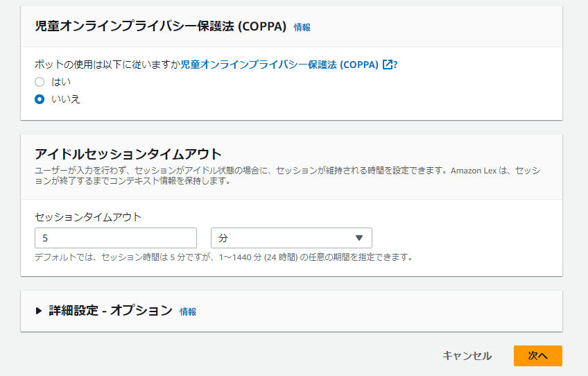Select the はい radio button
This screenshot has width=588, height=376.
pyautogui.click(x=40, y=82)
